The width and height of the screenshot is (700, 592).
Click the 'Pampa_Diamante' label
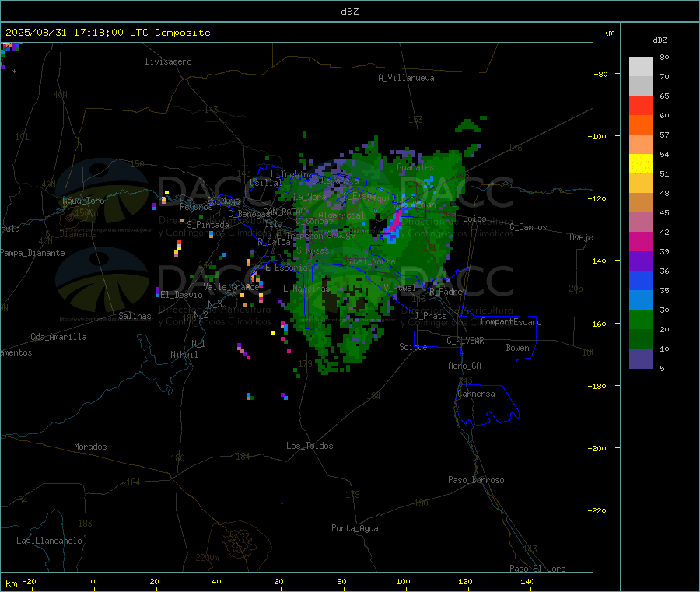click(33, 253)
